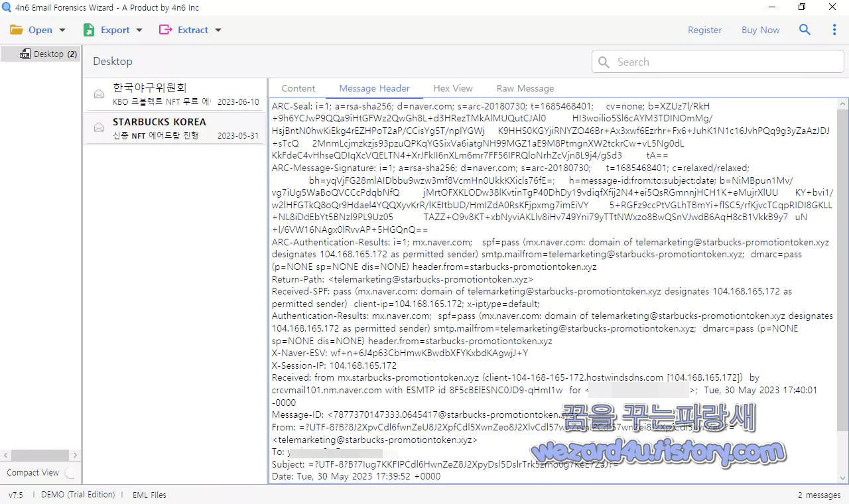Click the magnifier icon inside search box
Image resolution: width=849 pixels, height=504 pixels.
coord(604,62)
